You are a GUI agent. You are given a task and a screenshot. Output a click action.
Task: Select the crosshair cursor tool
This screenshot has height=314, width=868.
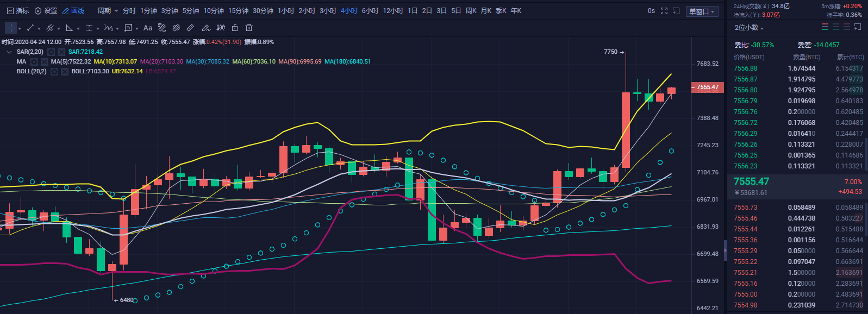point(10,28)
